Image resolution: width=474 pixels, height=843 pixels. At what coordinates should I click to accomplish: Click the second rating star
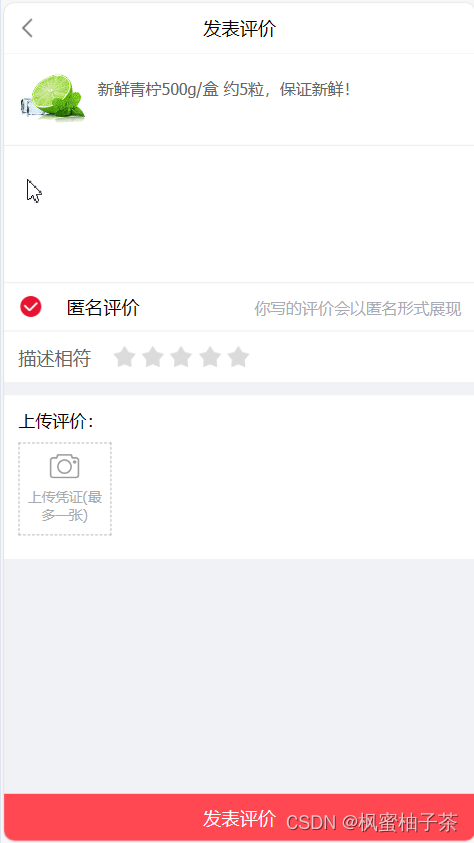click(153, 357)
